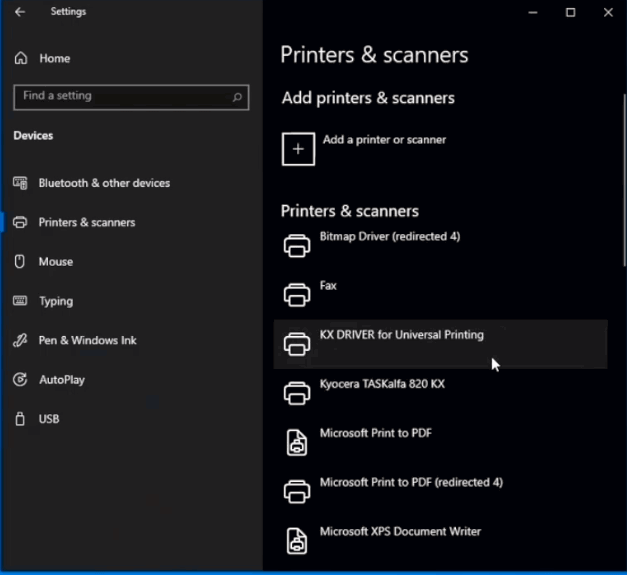Click the magnifier icon in the search box
The height and width of the screenshot is (575, 627).
click(237, 97)
